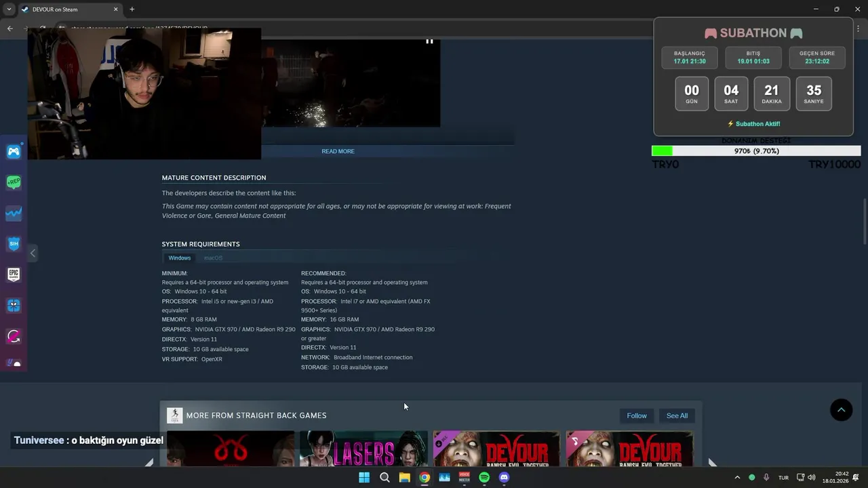The width and height of the screenshot is (868, 488).
Task: Click the page vertical scrollbar thumb
Action: click(865, 221)
